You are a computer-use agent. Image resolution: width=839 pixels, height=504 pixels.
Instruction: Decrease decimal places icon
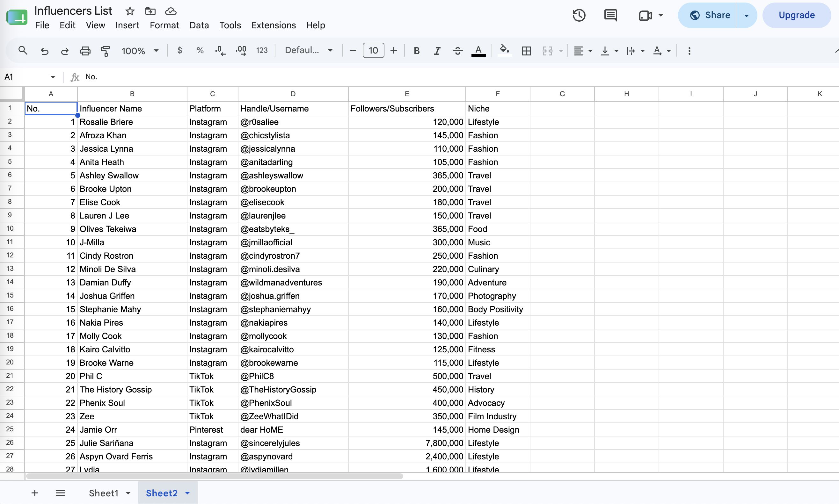[x=220, y=51]
